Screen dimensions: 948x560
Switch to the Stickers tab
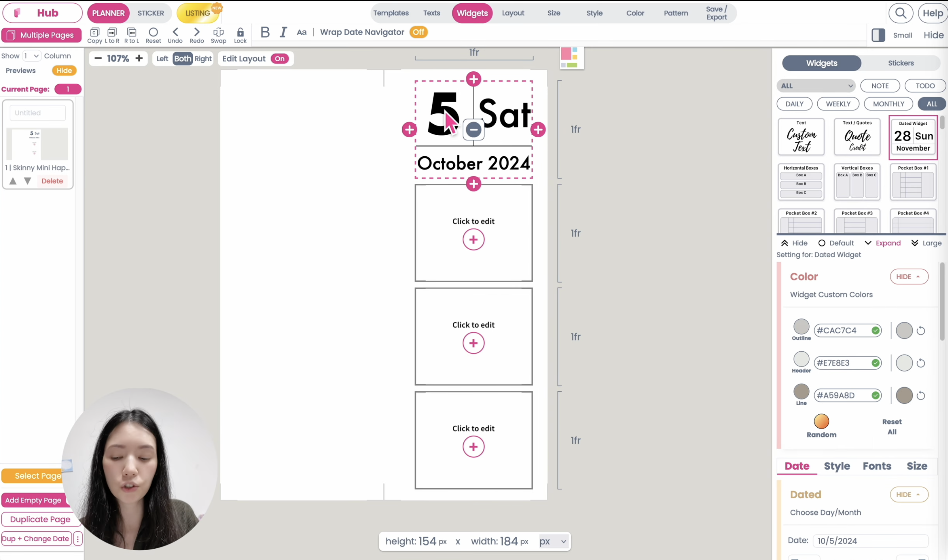coord(901,63)
